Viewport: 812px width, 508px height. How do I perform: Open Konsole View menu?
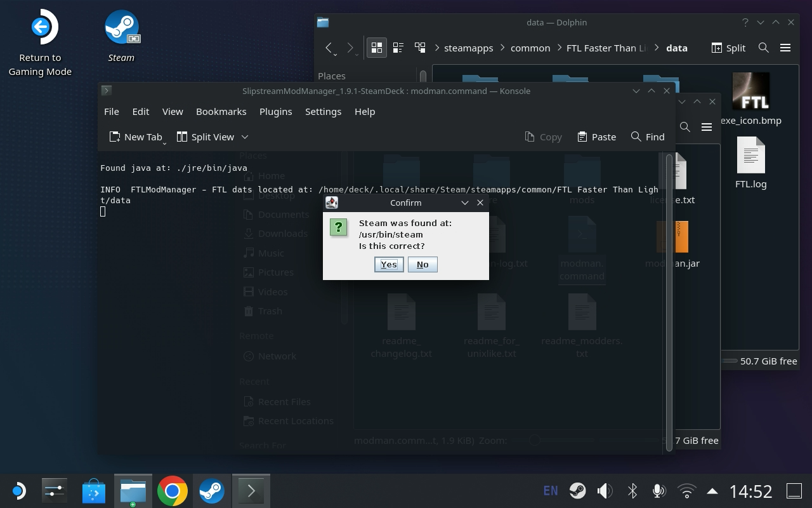pyautogui.click(x=173, y=111)
